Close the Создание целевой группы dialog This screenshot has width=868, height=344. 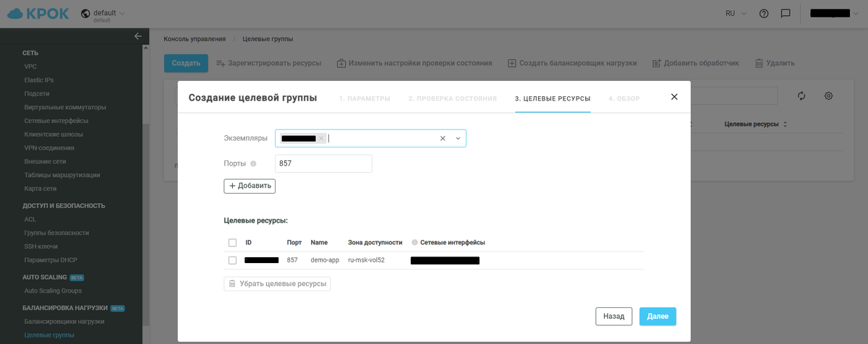674,97
